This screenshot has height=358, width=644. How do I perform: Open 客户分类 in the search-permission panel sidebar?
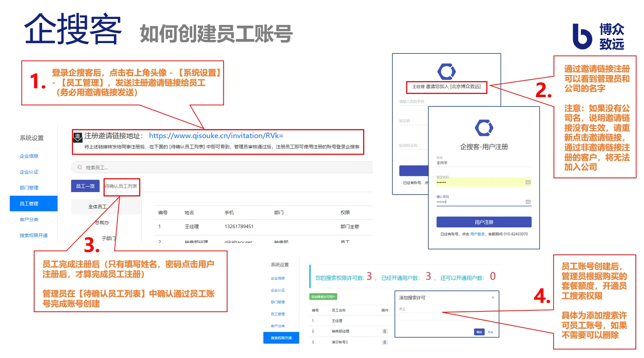pos(278,326)
